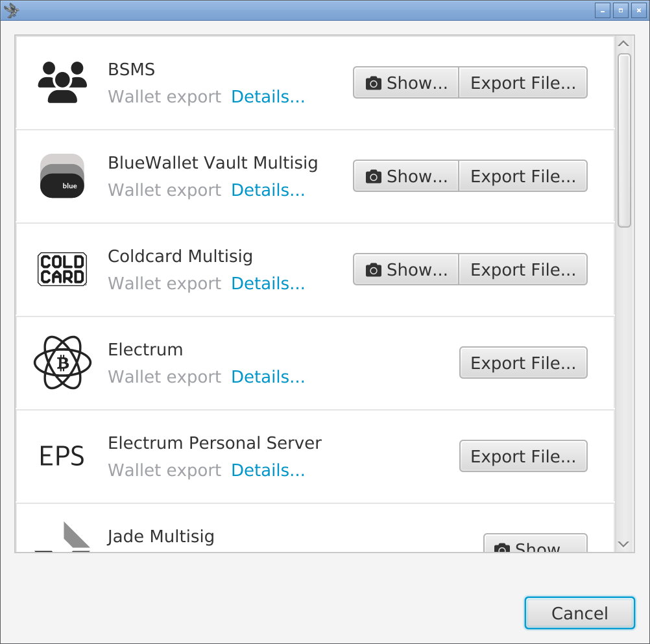The image size is (650, 644).
Task: Export Electrum wallet file
Action: (x=523, y=363)
